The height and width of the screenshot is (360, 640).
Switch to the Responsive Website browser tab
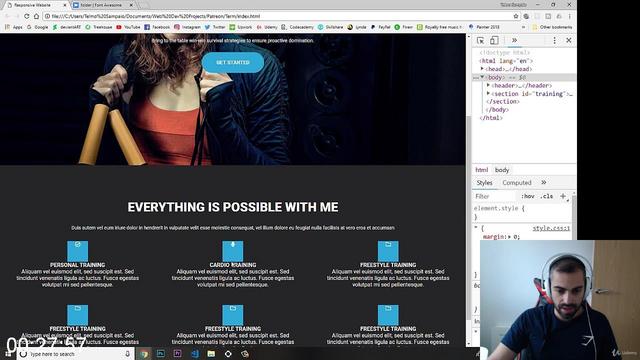tap(34, 5)
